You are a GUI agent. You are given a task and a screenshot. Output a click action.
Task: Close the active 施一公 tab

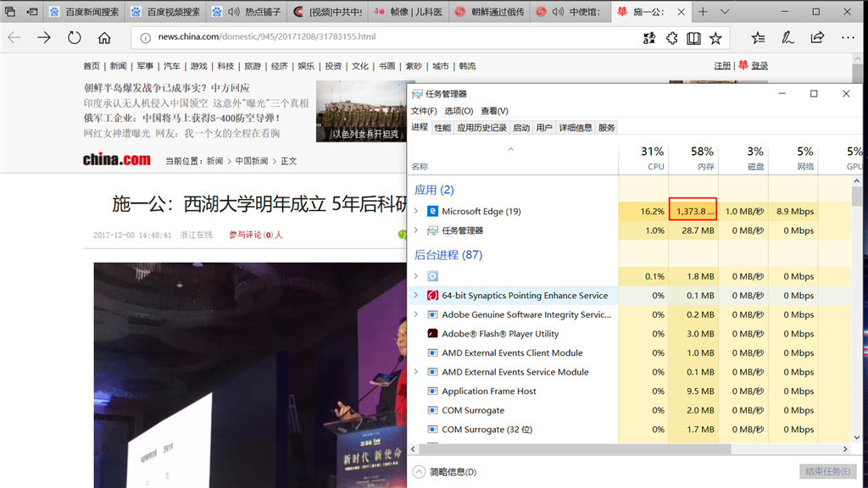[x=681, y=12]
